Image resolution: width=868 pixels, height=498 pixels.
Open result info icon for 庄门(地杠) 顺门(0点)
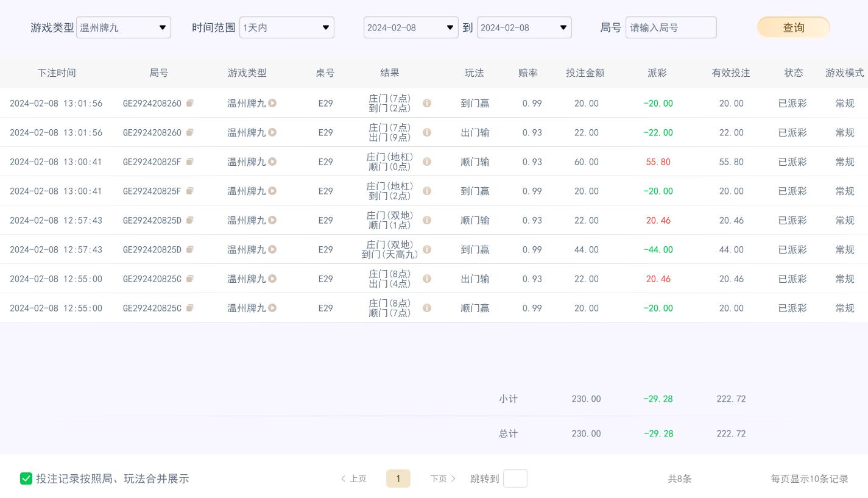point(427,162)
